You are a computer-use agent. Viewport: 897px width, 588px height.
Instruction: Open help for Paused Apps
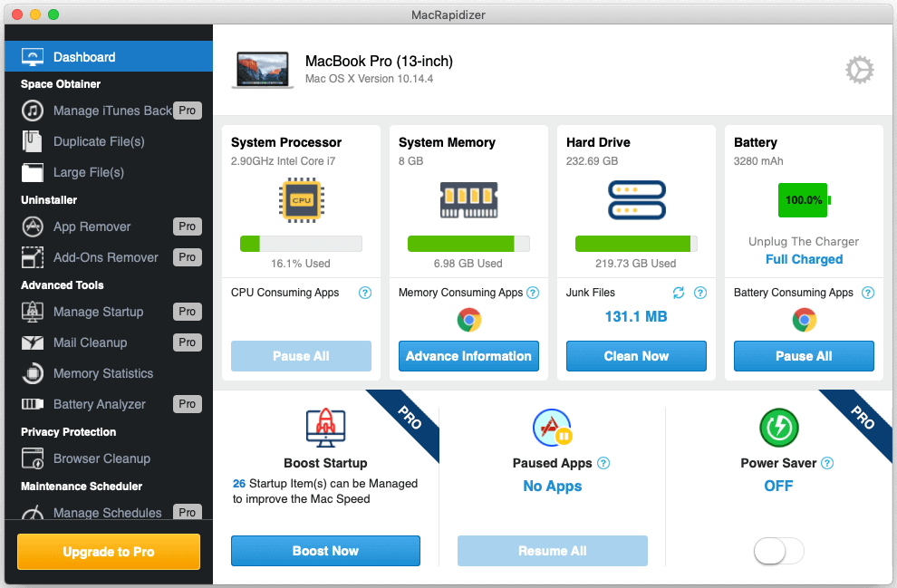tap(603, 463)
